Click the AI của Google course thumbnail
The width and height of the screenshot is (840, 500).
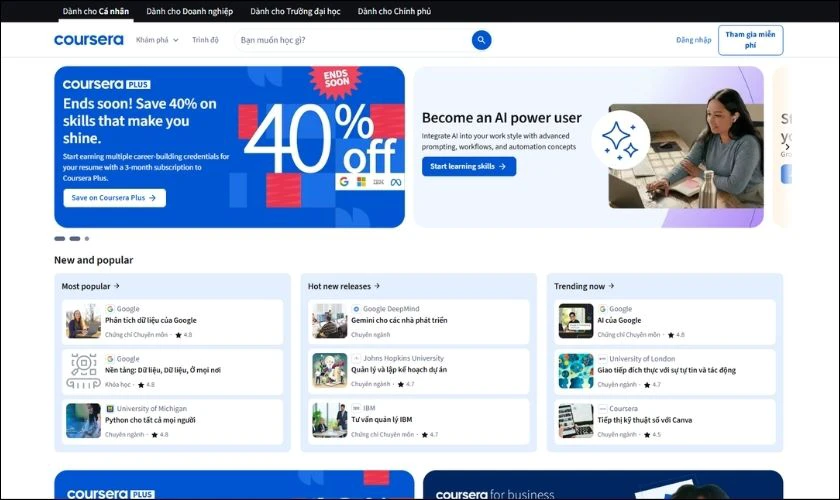[x=576, y=321]
